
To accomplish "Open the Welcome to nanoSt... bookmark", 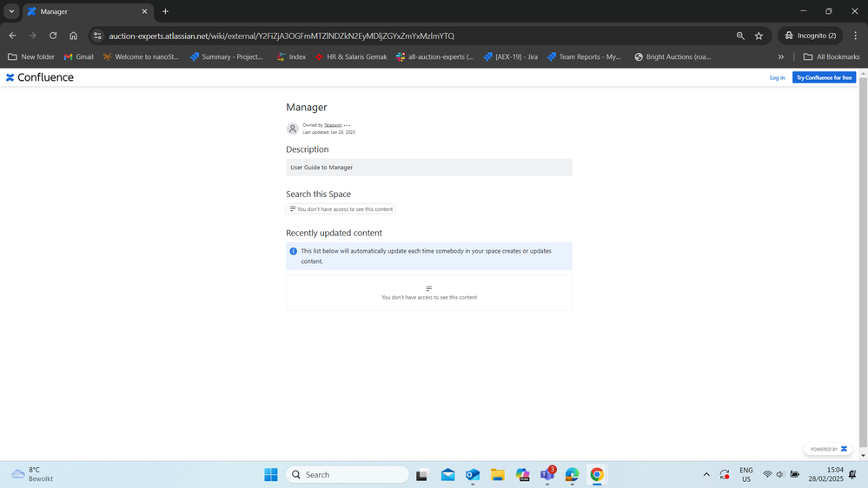I will (x=141, y=56).
